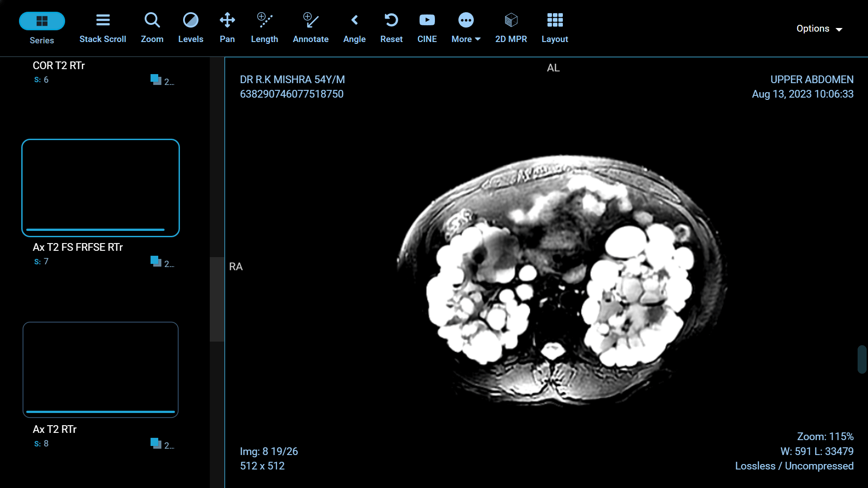The height and width of the screenshot is (488, 868).
Task: Select the Zoom tool
Action: (152, 27)
